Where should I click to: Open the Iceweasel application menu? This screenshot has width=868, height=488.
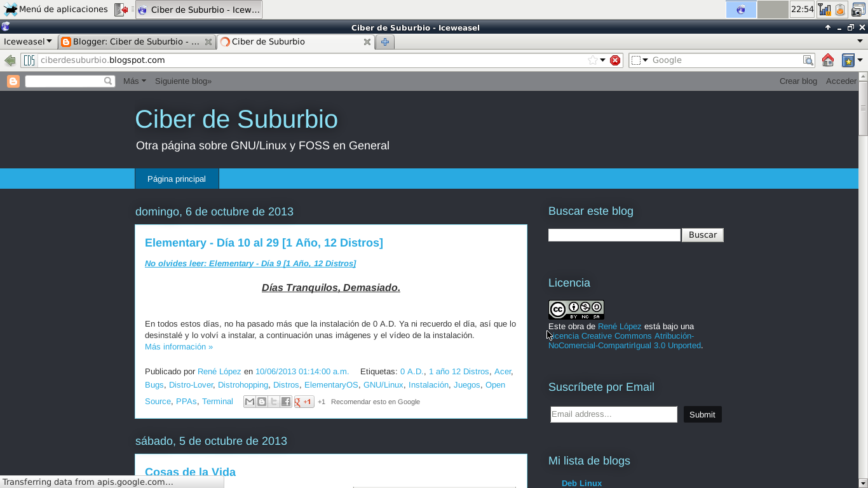click(28, 41)
